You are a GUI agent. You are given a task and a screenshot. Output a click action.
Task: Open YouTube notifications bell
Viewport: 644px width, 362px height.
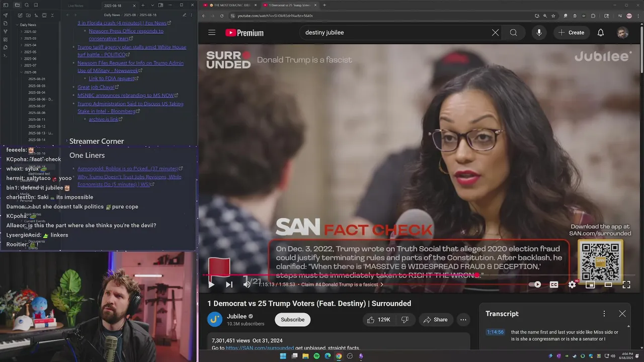[x=600, y=33]
